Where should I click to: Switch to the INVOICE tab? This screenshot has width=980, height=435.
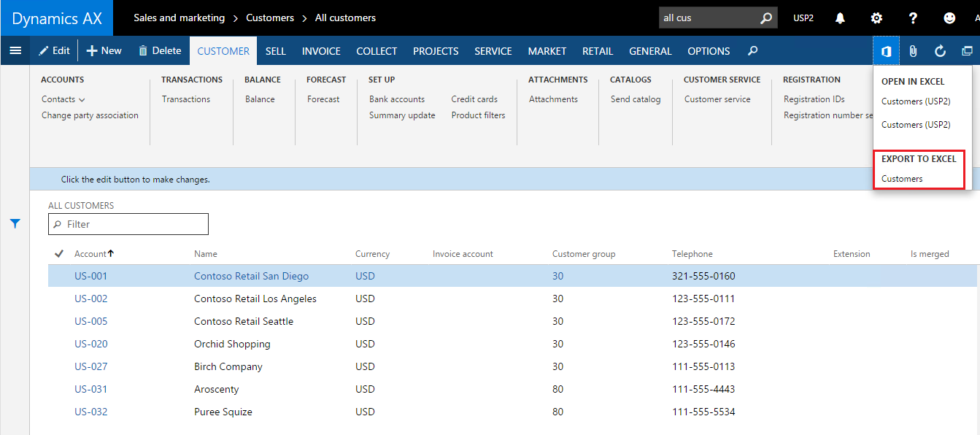(321, 51)
